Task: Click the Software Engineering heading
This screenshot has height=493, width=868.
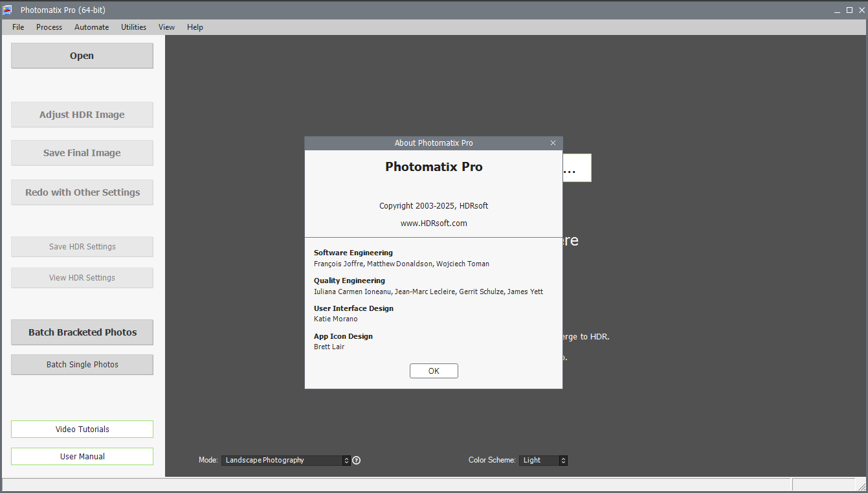Action: [353, 253]
